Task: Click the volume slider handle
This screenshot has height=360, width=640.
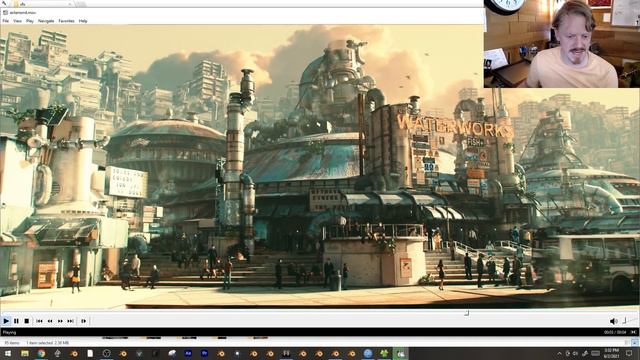Action: click(624, 321)
